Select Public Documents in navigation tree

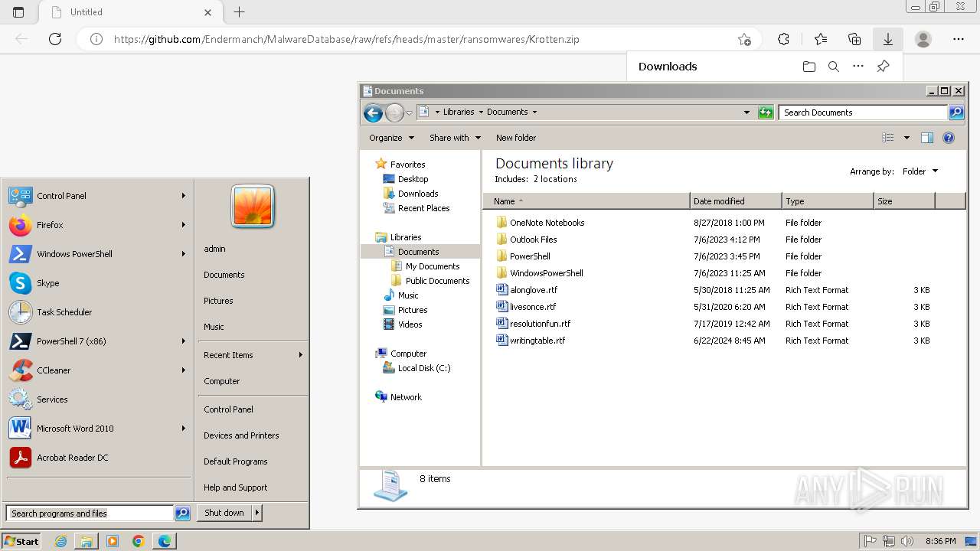coord(437,281)
